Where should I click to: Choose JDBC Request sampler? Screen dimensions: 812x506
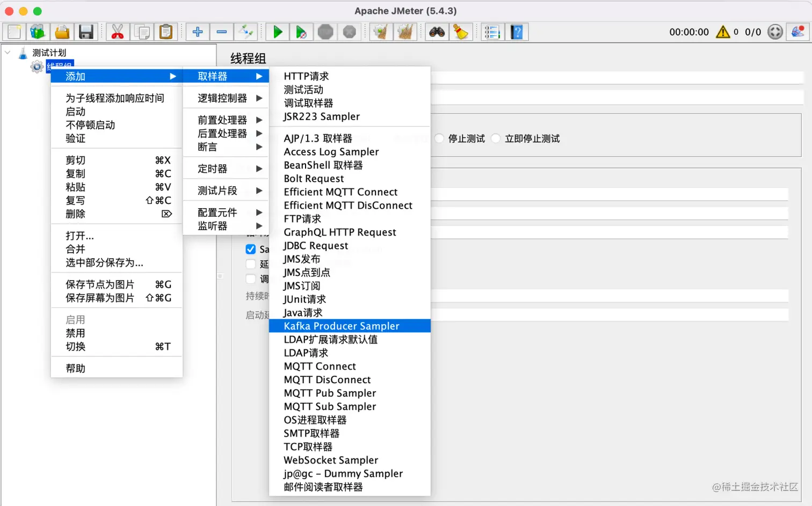coord(350,246)
